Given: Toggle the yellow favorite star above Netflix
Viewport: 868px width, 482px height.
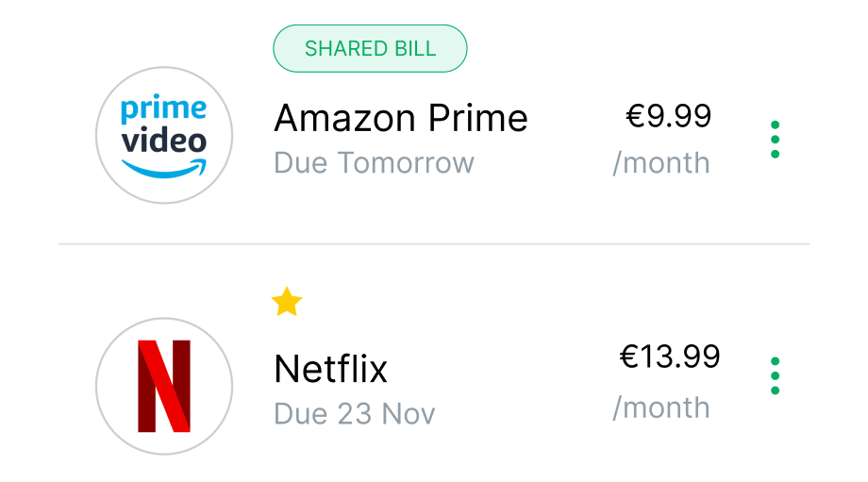Looking at the screenshot, I should pos(287,303).
